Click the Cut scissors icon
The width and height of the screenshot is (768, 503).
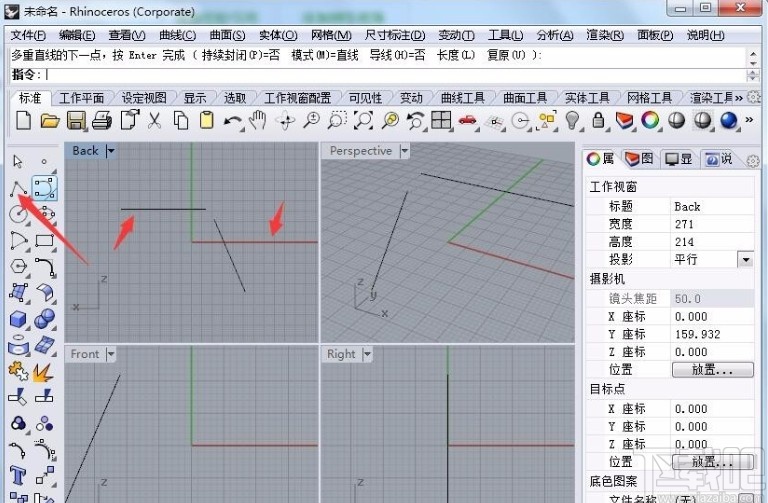155,120
